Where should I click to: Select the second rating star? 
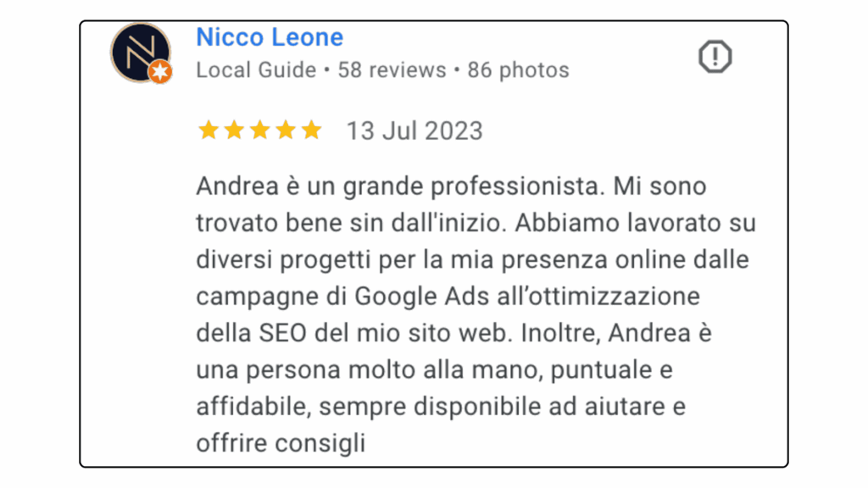pos(234,130)
